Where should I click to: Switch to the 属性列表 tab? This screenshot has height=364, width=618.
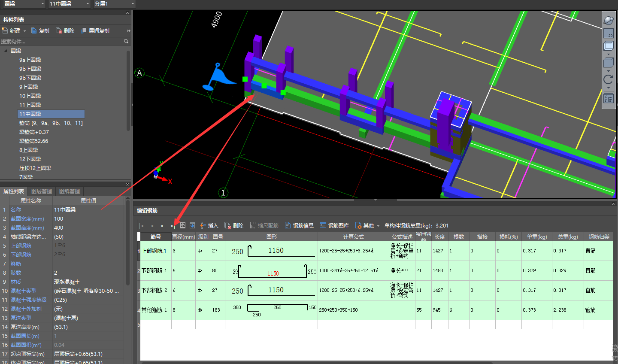tap(14, 191)
